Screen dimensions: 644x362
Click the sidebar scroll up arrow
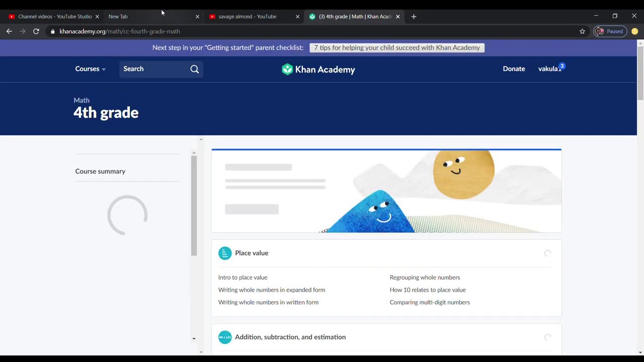(x=194, y=152)
